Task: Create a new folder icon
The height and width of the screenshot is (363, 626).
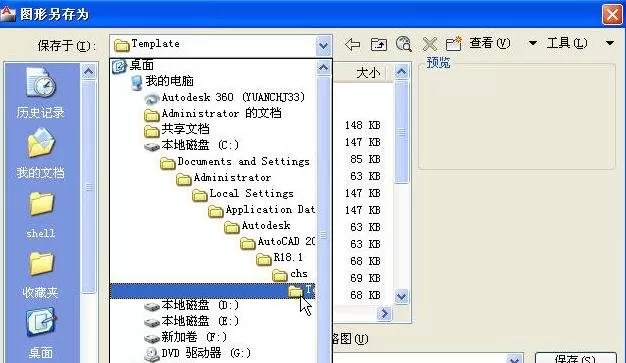Action: pyautogui.click(x=454, y=44)
